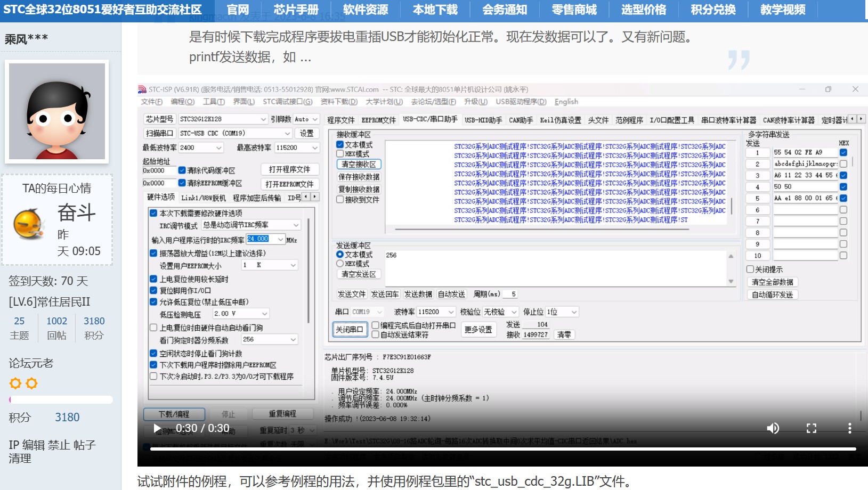The image size is (868, 490).
Task: Click the 关闭串口 button
Action: tap(350, 330)
